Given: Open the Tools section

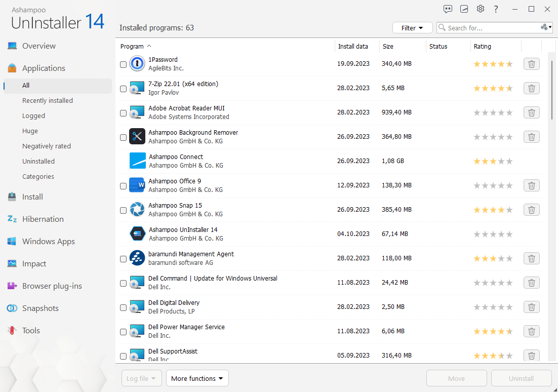Looking at the screenshot, I should 30,330.
